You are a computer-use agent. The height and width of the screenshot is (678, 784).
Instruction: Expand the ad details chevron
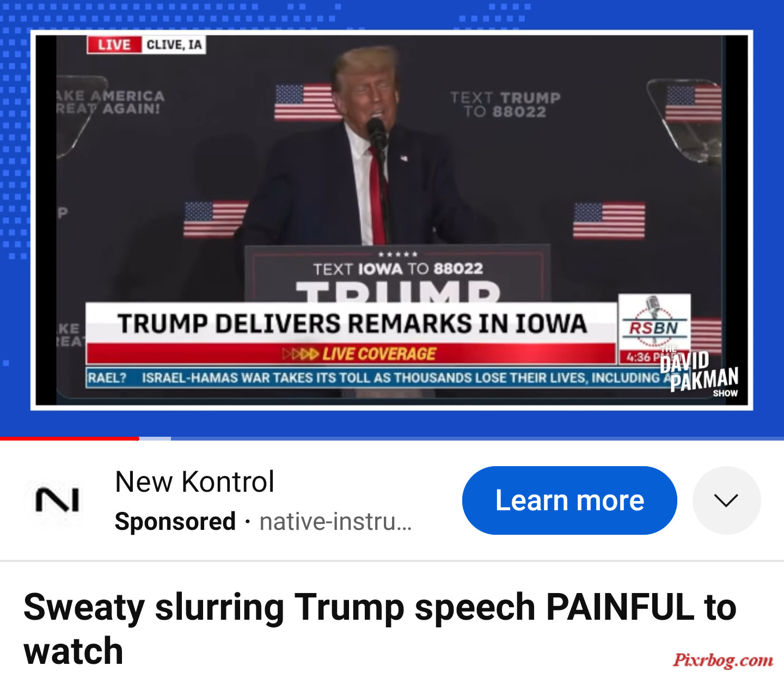[x=726, y=500]
